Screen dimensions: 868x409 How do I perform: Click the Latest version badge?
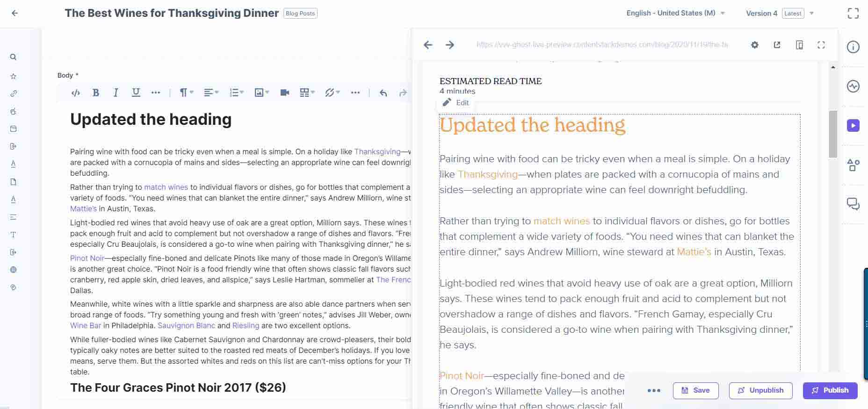793,13
